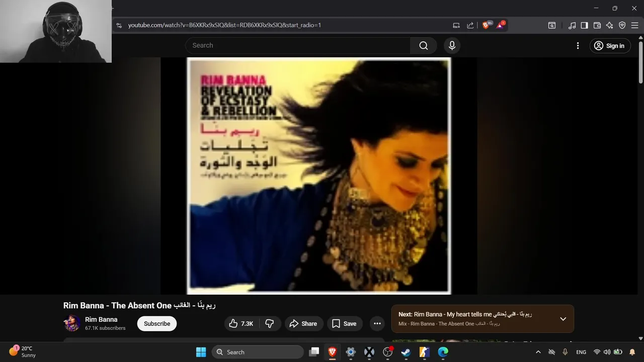This screenshot has width=644, height=362.
Task: Open the volume speaker tray icon
Action: coord(607,352)
